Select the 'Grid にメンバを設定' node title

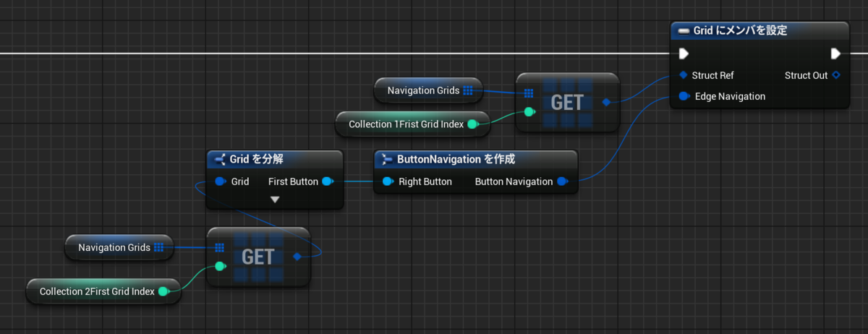coord(741,31)
